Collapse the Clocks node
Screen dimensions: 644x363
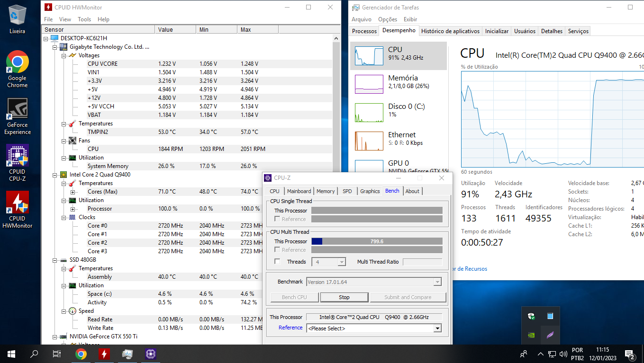pyautogui.click(x=63, y=217)
